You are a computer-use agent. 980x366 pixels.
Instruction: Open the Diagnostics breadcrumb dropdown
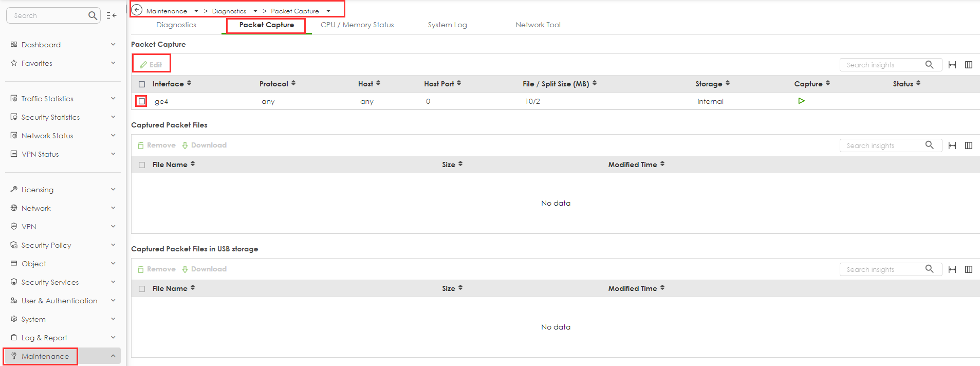tap(255, 11)
